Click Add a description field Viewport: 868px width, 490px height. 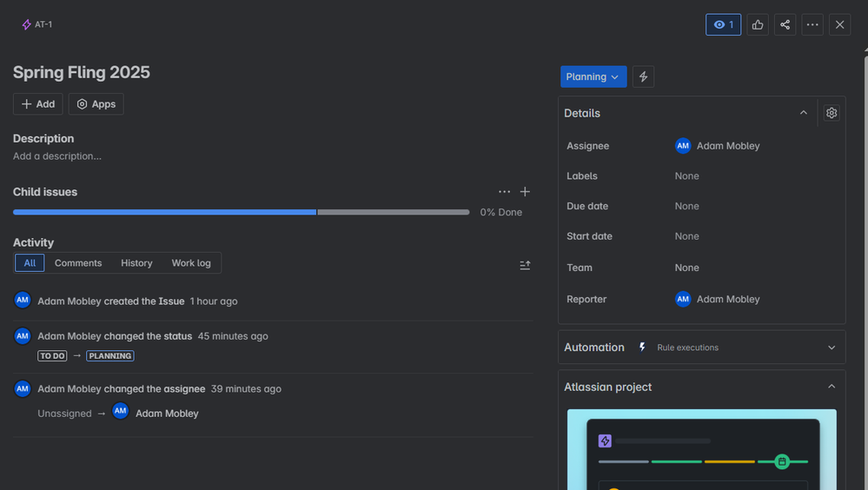click(57, 156)
